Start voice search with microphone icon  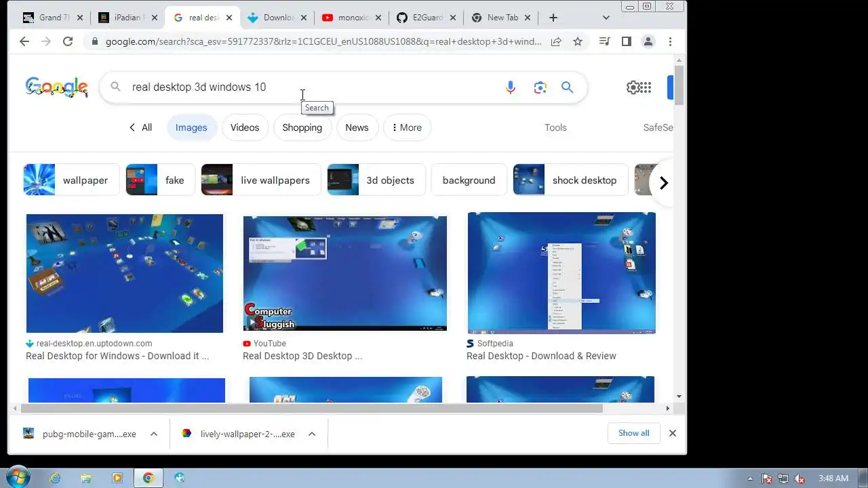click(511, 87)
